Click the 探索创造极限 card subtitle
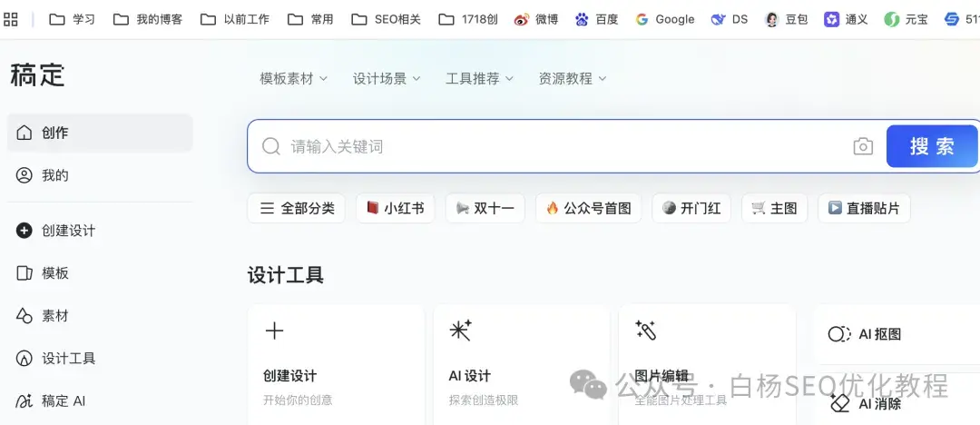 click(484, 400)
